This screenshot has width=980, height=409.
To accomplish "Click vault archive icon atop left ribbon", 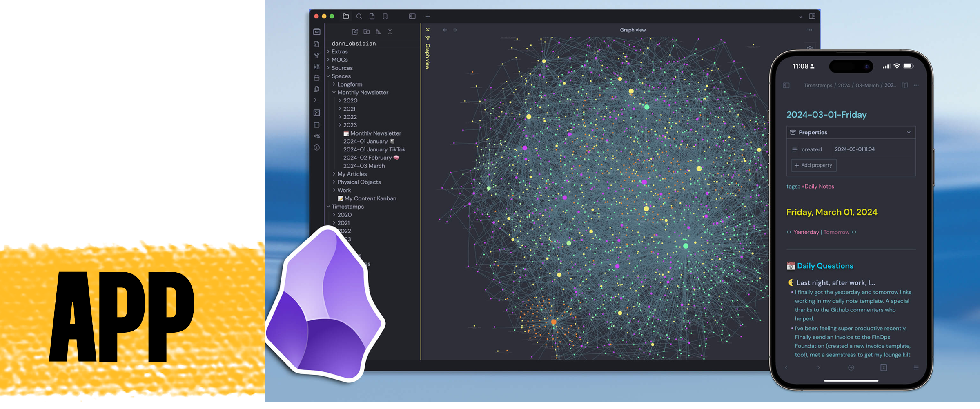I will click(x=317, y=32).
